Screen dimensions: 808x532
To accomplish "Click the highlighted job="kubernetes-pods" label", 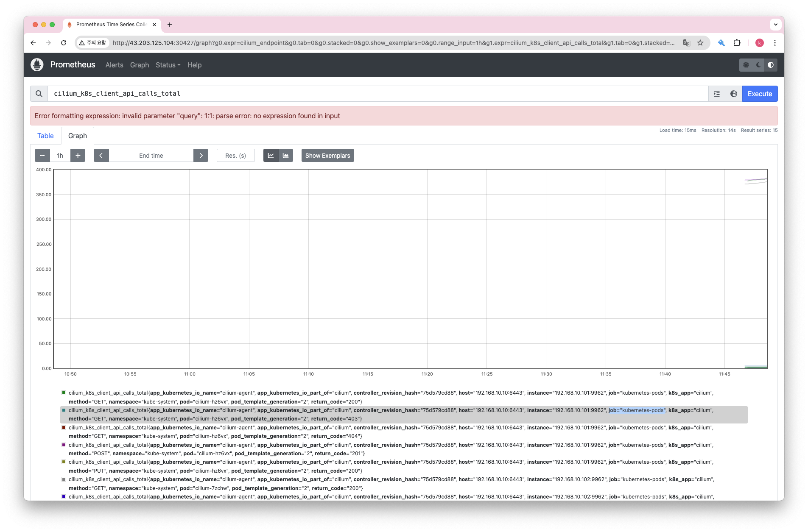I will pos(637,410).
